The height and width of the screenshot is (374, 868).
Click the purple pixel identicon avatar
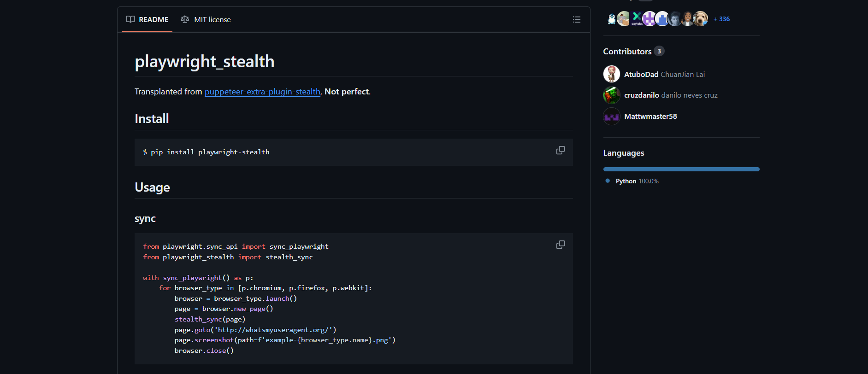point(649,19)
